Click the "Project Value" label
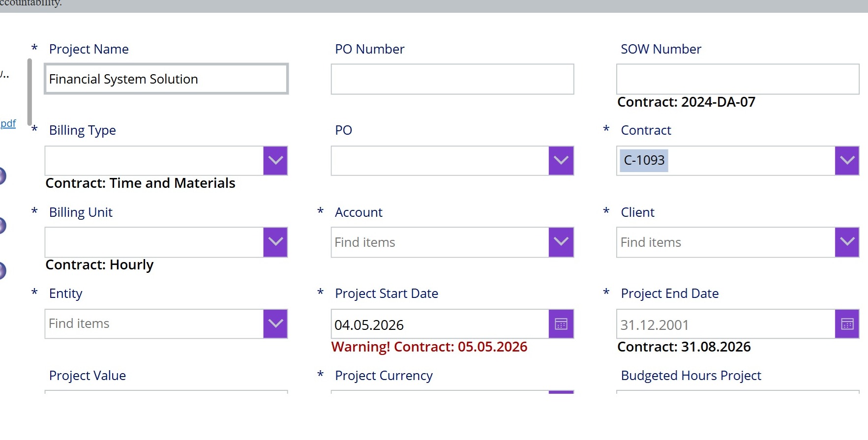This screenshot has width=868, height=440. [88, 376]
